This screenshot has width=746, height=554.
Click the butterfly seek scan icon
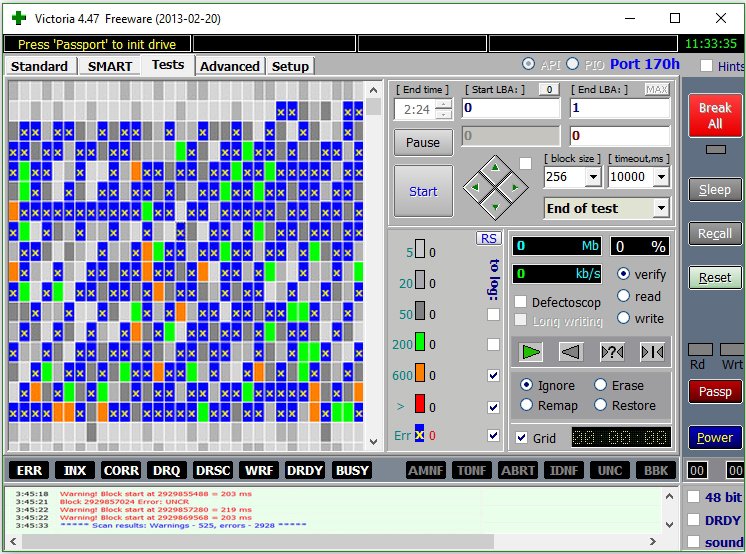(x=651, y=351)
